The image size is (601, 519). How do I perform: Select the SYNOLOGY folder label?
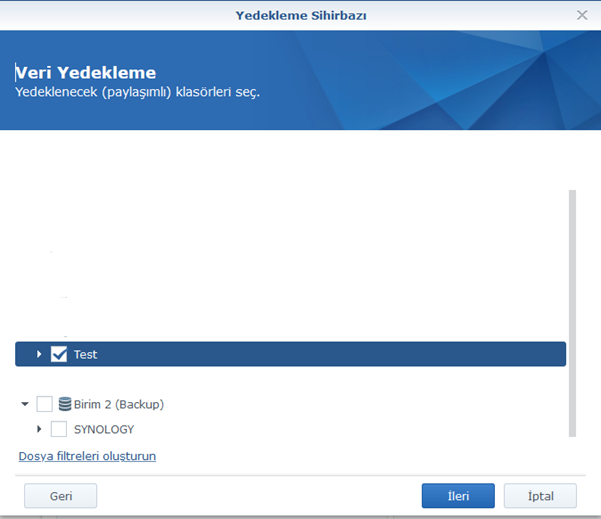coord(104,429)
